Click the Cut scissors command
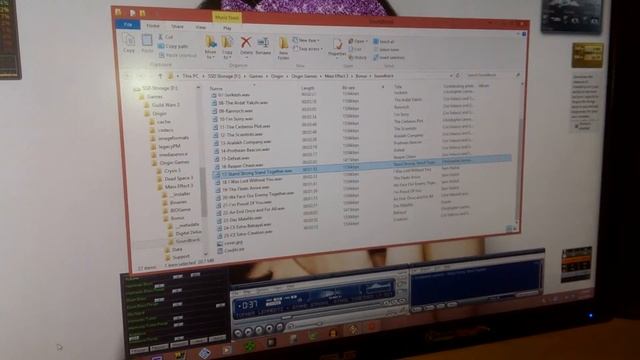The width and height of the screenshot is (640, 360). click(166, 37)
